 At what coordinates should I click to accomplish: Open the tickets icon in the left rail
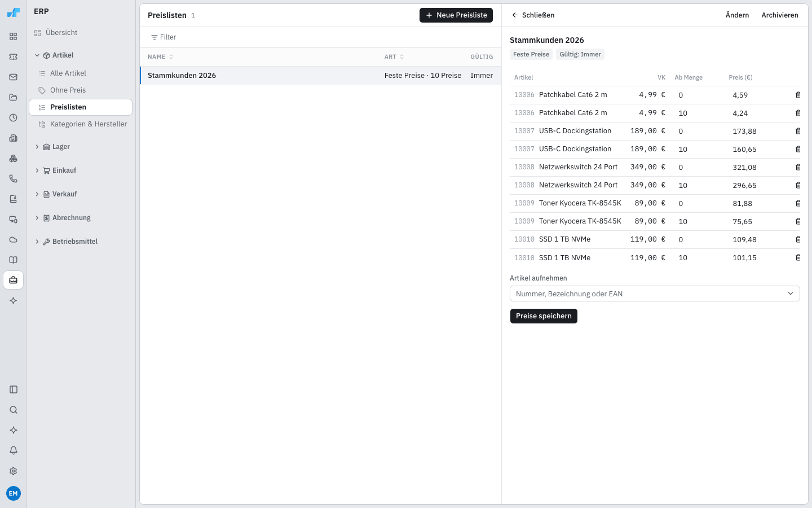pos(14,57)
